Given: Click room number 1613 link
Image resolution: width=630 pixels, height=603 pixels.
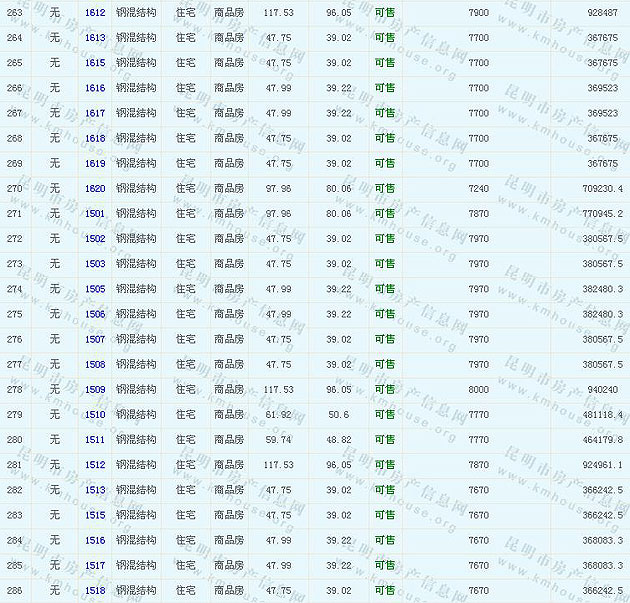Looking at the screenshot, I should click(95, 37).
